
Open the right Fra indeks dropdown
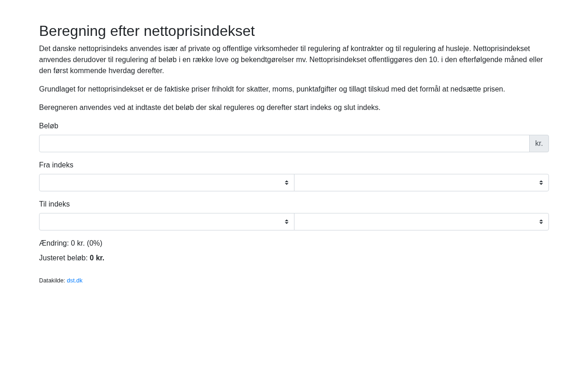[x=421, y=183]
